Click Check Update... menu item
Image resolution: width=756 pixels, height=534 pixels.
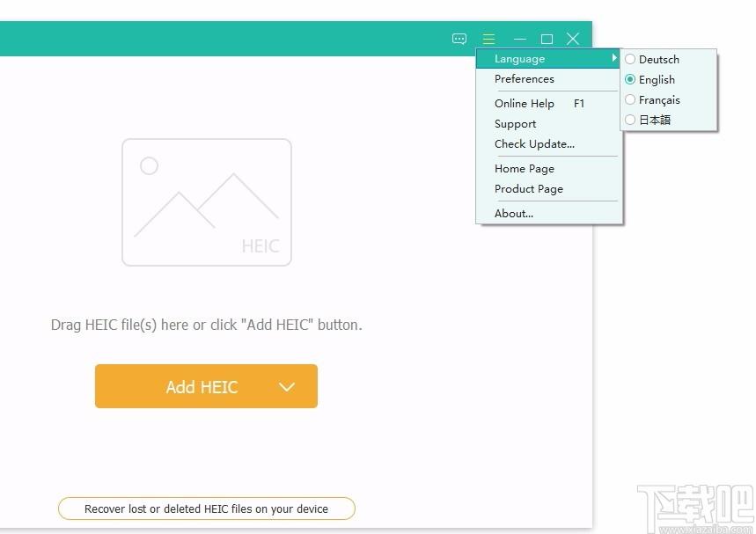click(547, 144)
